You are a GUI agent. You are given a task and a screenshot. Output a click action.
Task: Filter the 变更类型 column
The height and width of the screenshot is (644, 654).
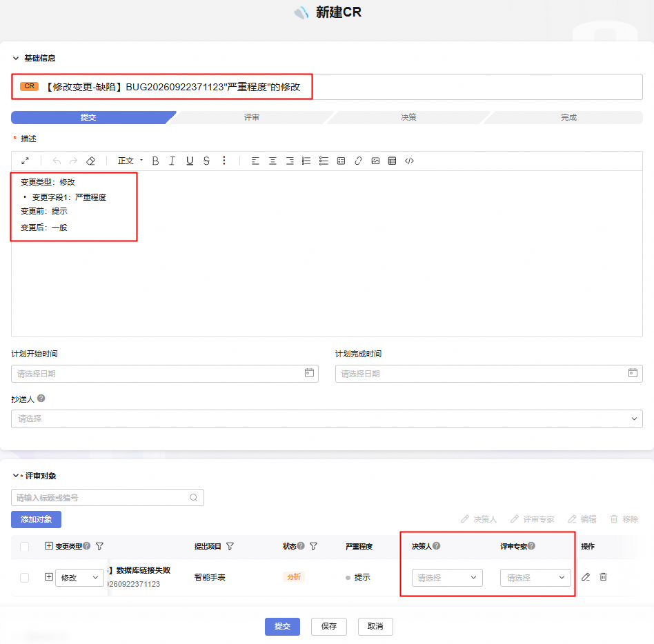[x=99, y=546]
